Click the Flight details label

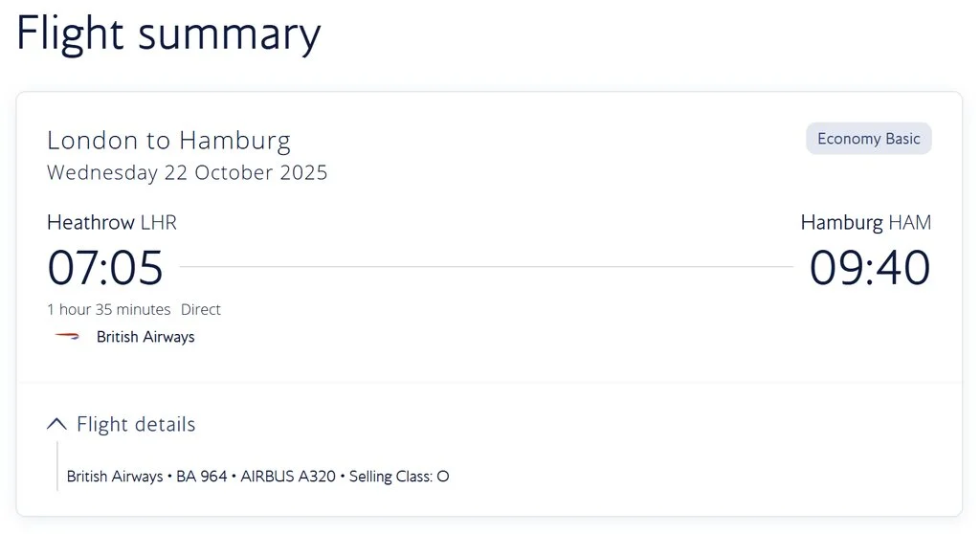click(x=136, y=425)
